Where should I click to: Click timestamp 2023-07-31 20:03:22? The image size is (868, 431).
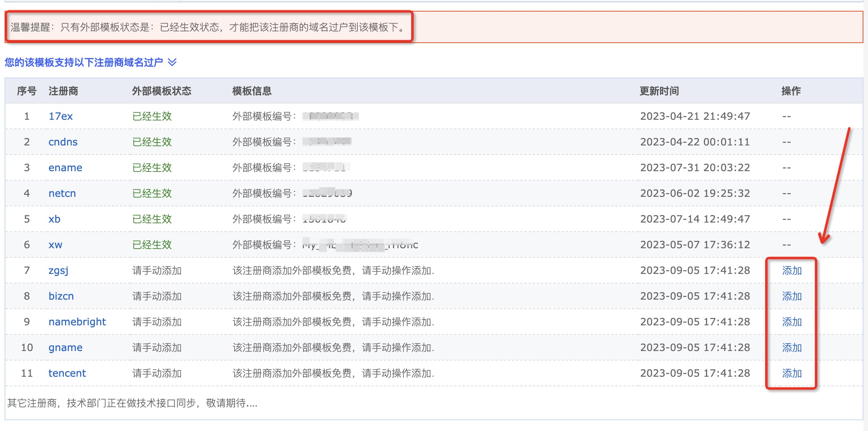coord(695,168)
